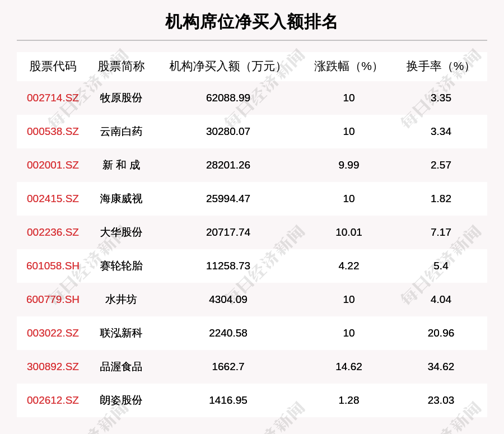Select the stock name 朗姿股份
Viewport: 504px width, 434px height.
pos(121,400)
